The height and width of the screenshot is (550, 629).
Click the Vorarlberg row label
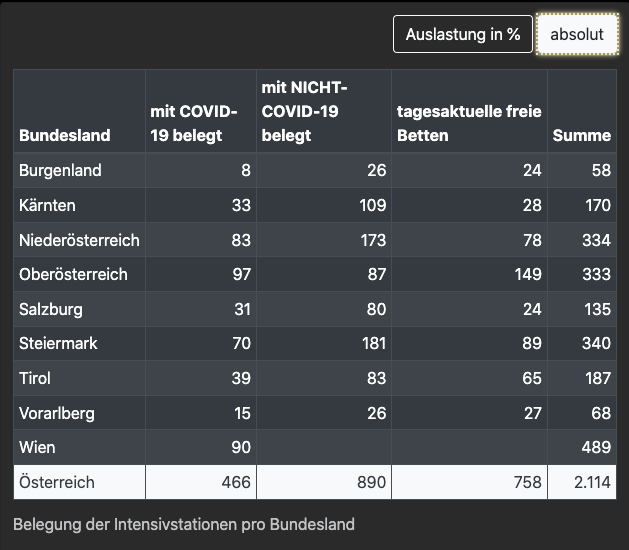(56, 413)
